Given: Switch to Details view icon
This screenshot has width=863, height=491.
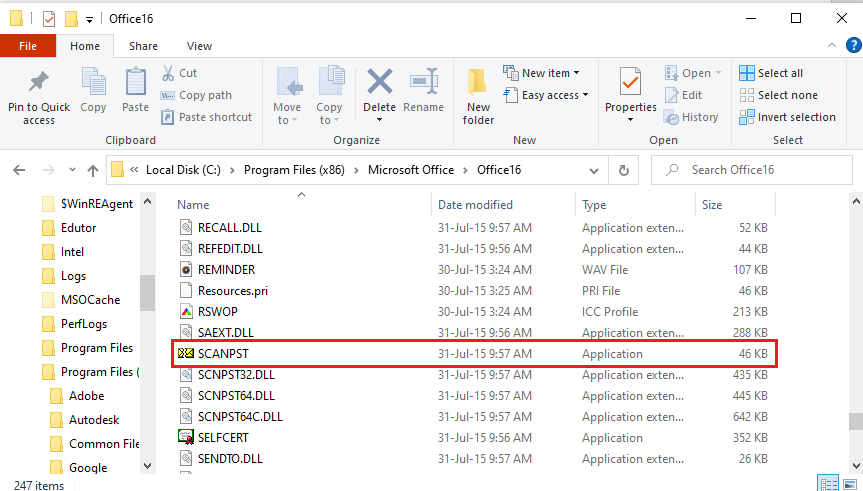Looking at the screenshot, I should coord(828,484).
